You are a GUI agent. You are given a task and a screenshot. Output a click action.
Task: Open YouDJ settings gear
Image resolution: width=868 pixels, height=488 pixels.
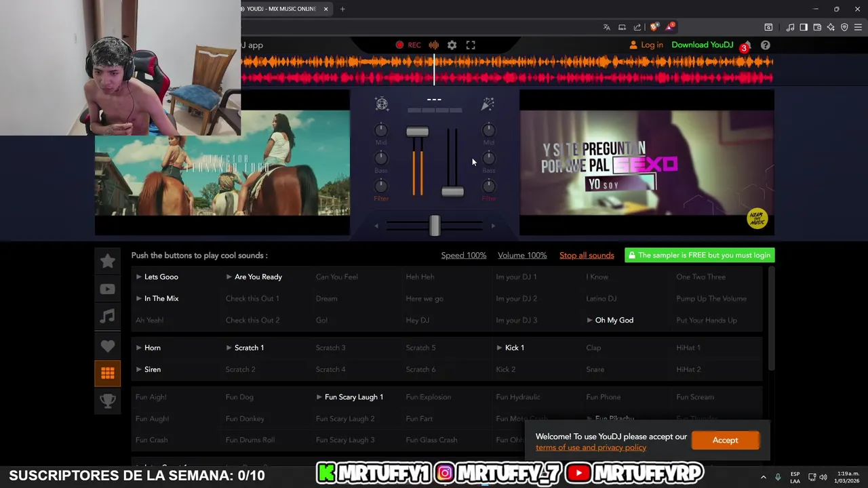452,45
